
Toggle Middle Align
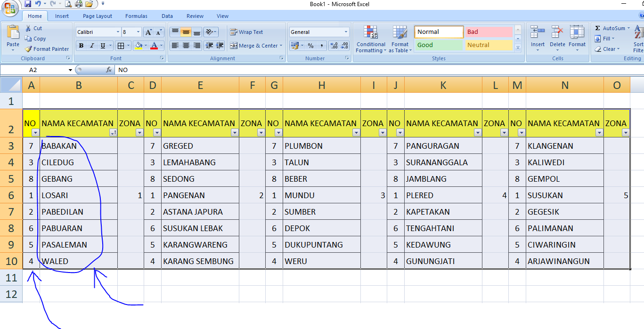[x=186, y=32]
